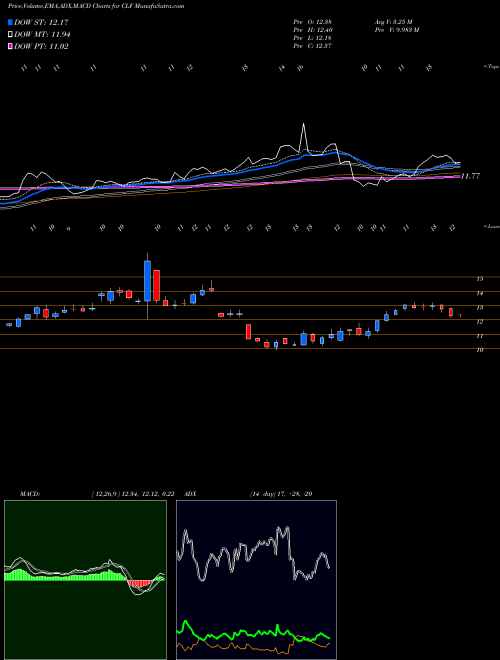Screen dimensions: 500x660
Task: Click the ADX (14 day) values readout
Action: pyautogui.click(x=281, y=494)
